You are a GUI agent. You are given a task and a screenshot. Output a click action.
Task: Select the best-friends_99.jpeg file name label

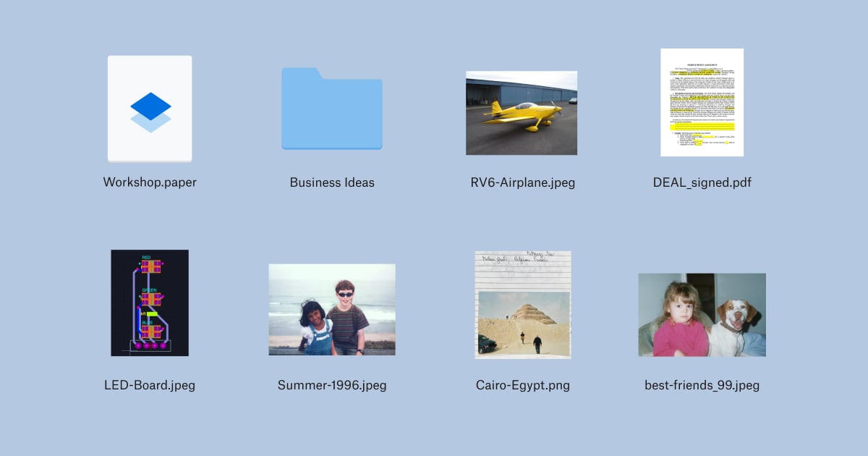(x=702, y=385)
